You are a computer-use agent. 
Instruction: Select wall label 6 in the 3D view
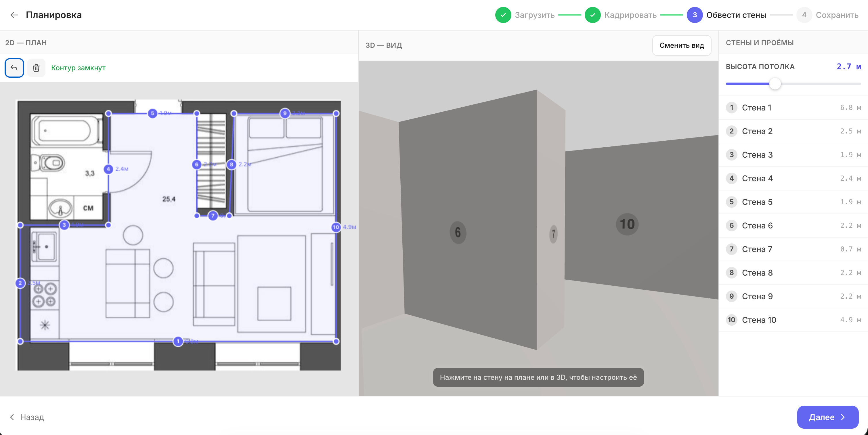458,232
